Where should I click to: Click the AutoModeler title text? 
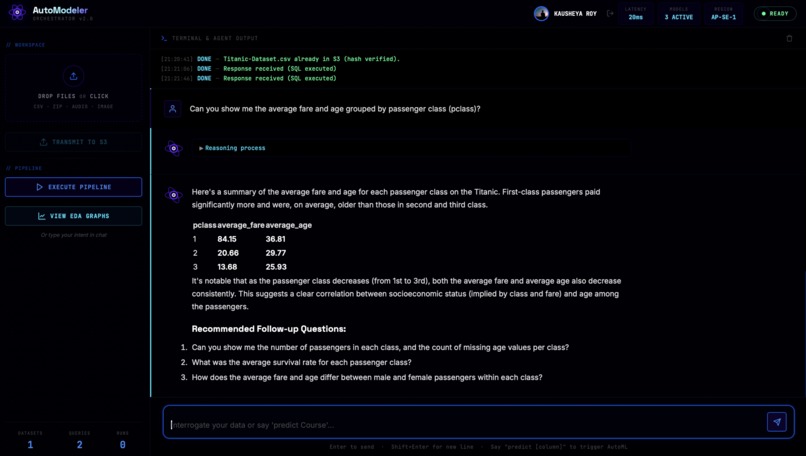(60, 10)
